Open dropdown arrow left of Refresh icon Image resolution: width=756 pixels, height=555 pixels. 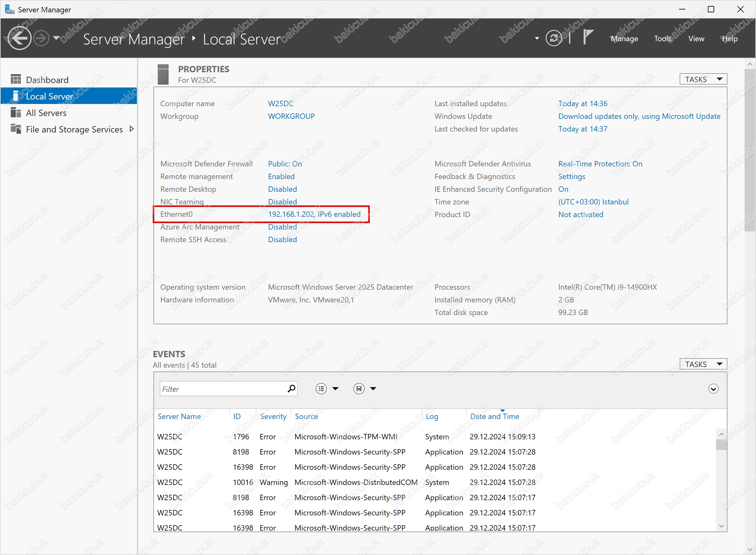click(537, 38)
